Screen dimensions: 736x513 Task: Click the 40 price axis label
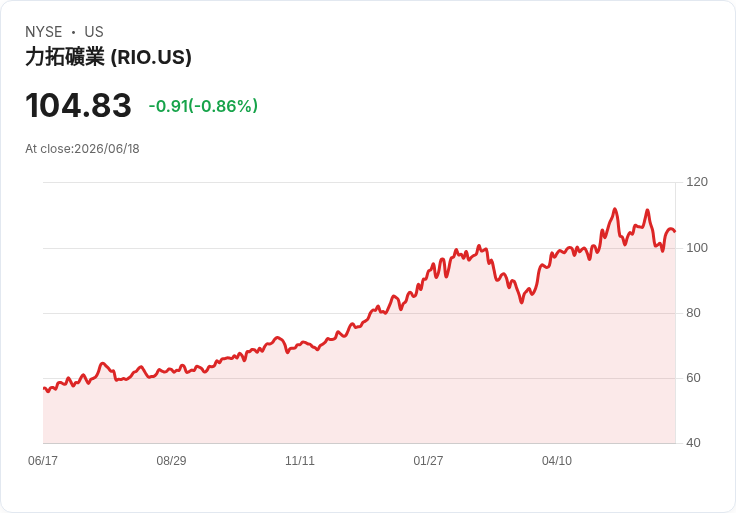693,443
